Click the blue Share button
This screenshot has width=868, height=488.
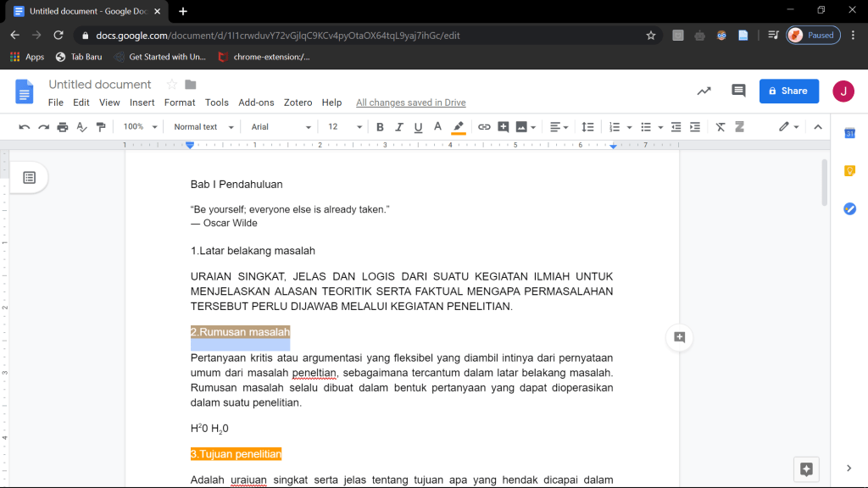pyautogui.click(x=788, y=91)
